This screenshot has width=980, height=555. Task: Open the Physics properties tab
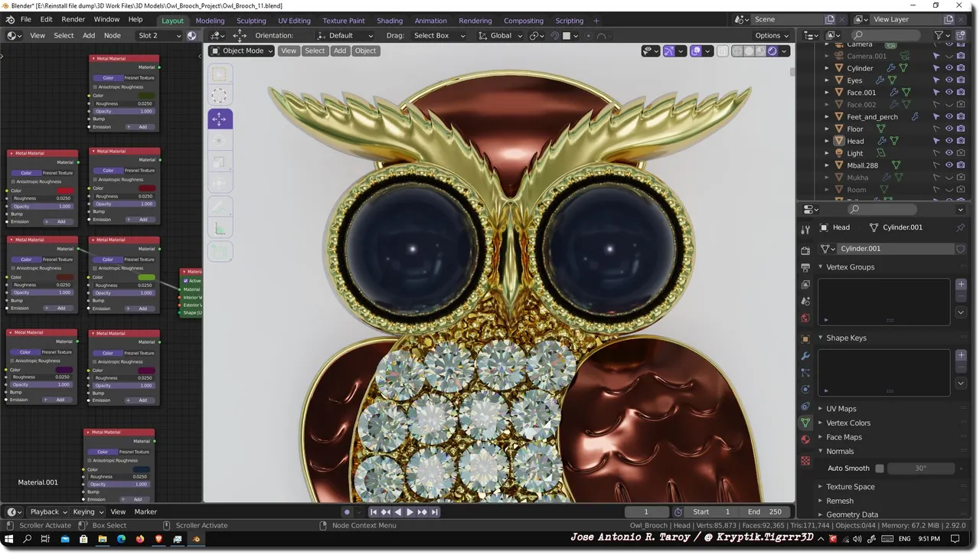805,390
